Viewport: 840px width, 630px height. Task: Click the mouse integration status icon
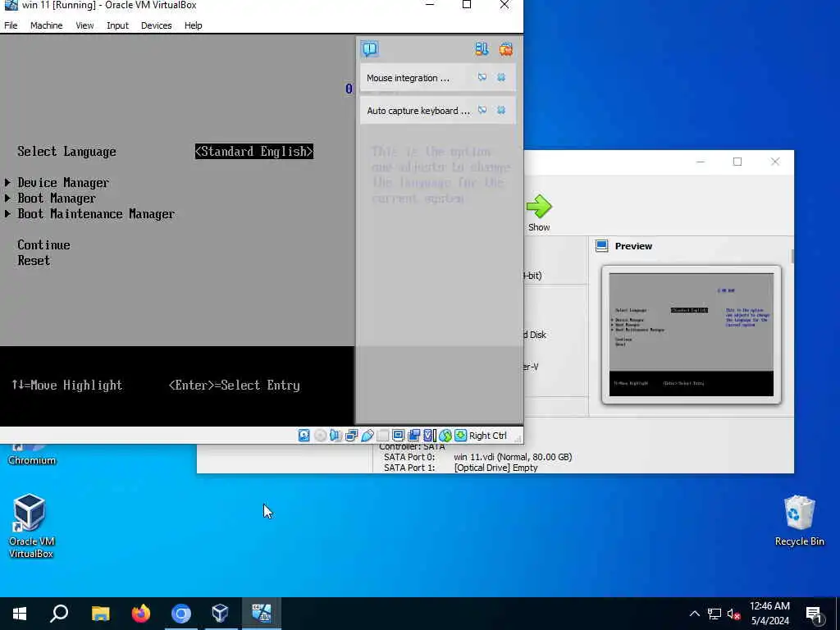pyautogui.click(x=445, y=436)
